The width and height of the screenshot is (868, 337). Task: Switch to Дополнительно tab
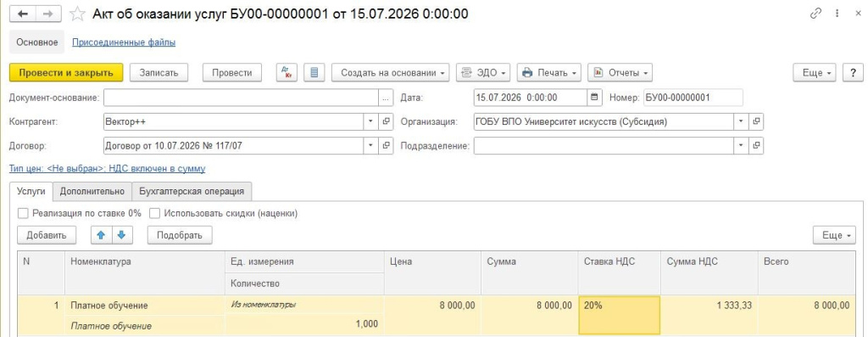(x=92, y=191)
